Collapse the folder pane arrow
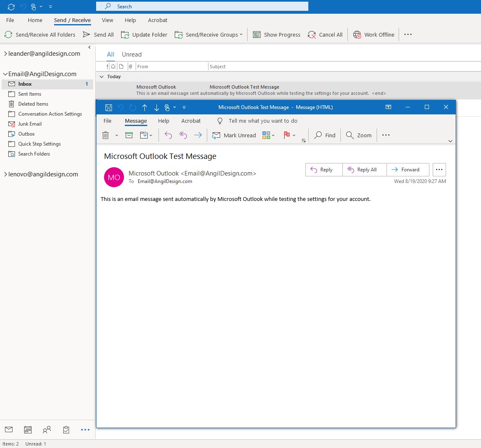 [89, 47]
